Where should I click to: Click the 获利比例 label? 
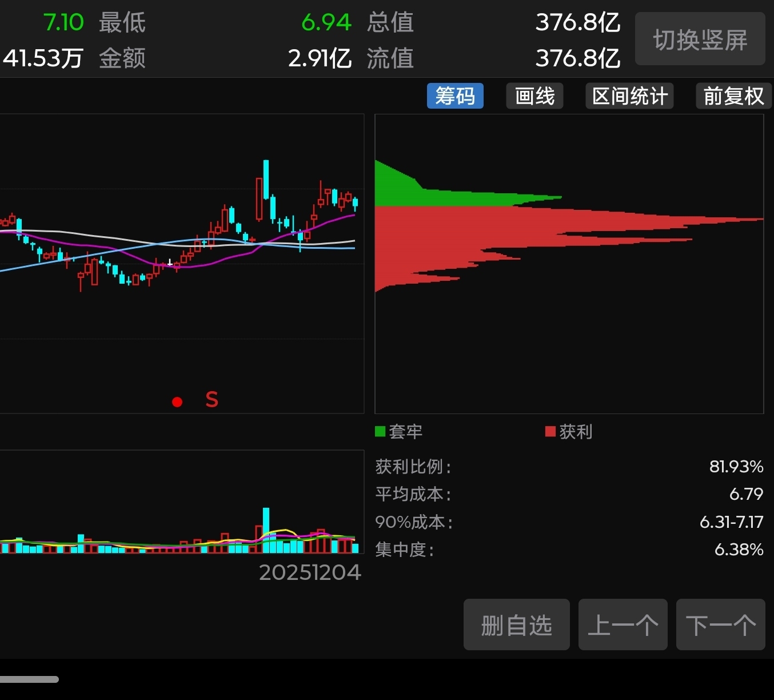(x=413, y=467)
